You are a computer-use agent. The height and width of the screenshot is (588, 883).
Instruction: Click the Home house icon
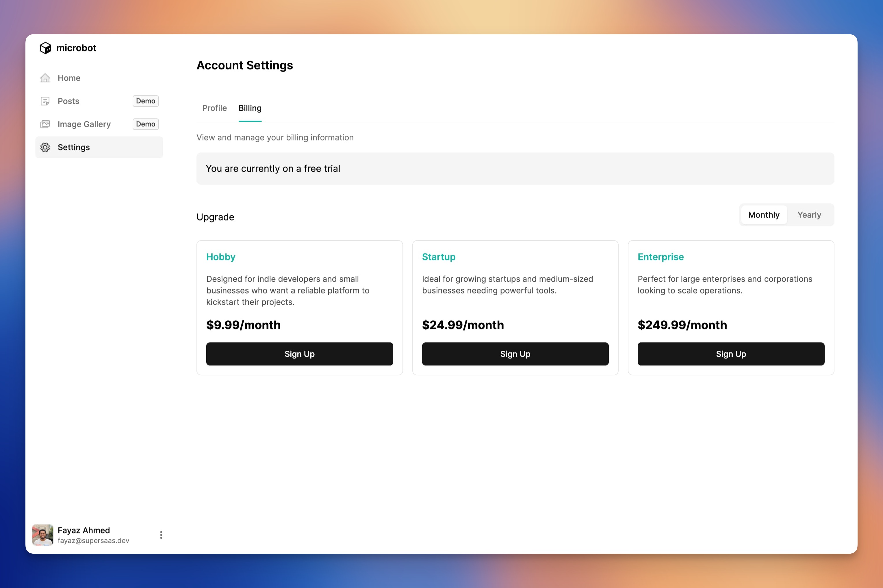pos(45,78)
